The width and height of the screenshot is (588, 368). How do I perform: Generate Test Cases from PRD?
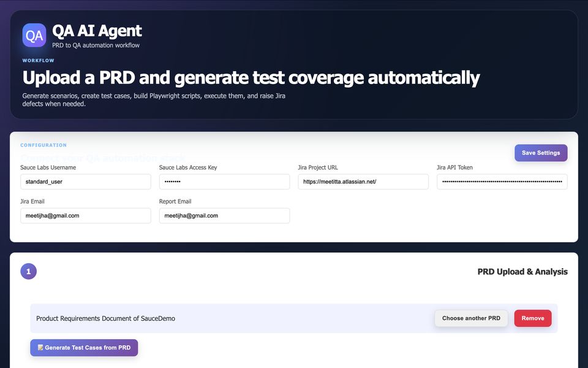[84, 348]
